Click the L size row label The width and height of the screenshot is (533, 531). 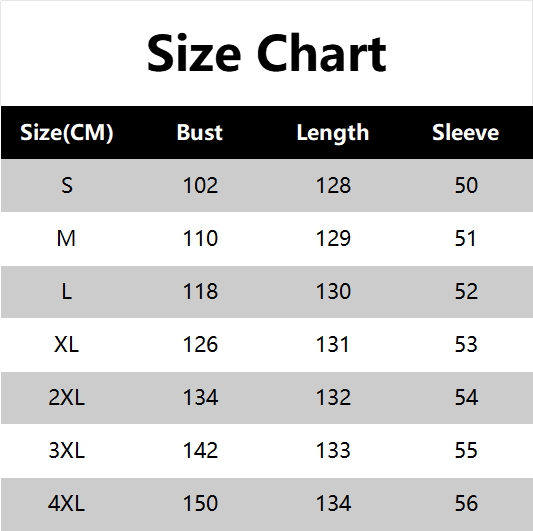(x=67, y=291)
